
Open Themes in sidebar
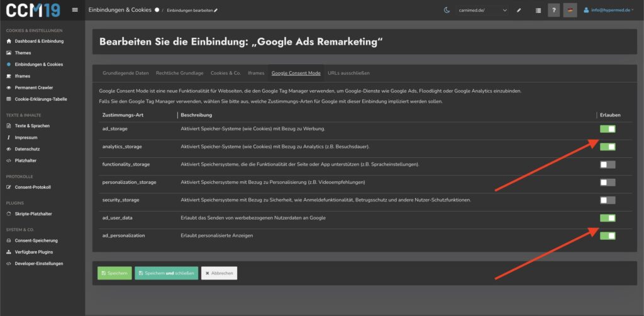point(23,53)
